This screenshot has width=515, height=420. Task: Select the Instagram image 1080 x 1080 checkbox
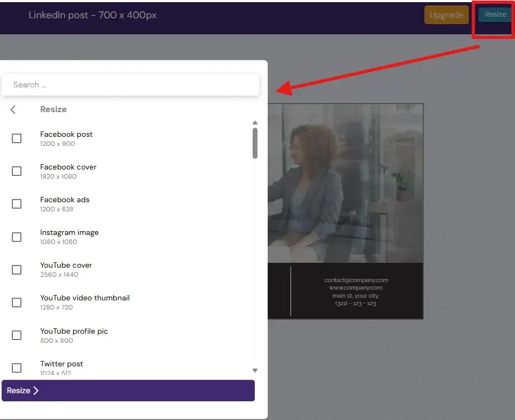17,237
